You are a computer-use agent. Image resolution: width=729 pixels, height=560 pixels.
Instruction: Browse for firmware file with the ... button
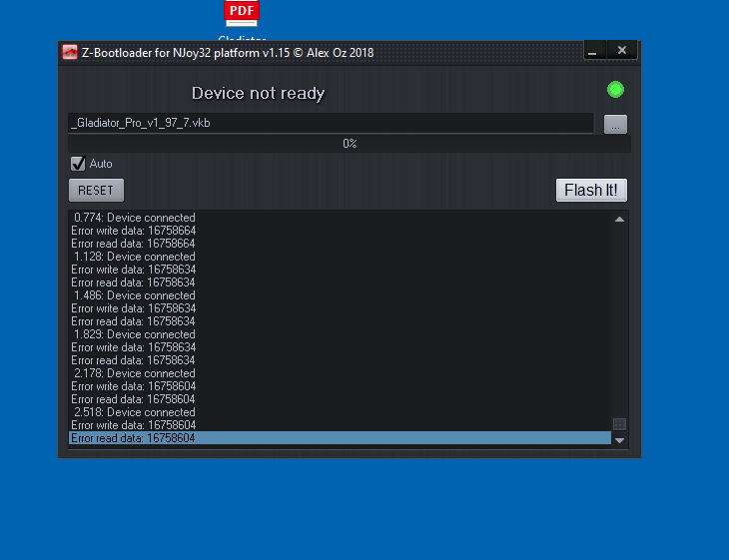(615, 125)
